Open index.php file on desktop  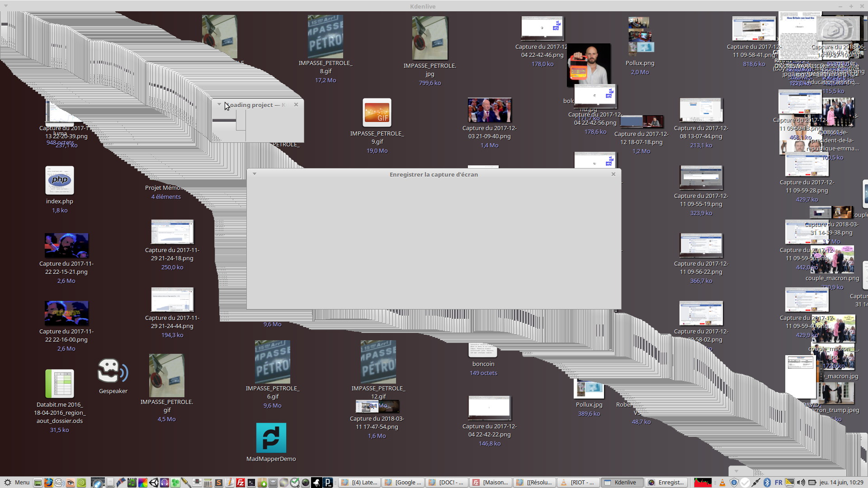(59, 181)
